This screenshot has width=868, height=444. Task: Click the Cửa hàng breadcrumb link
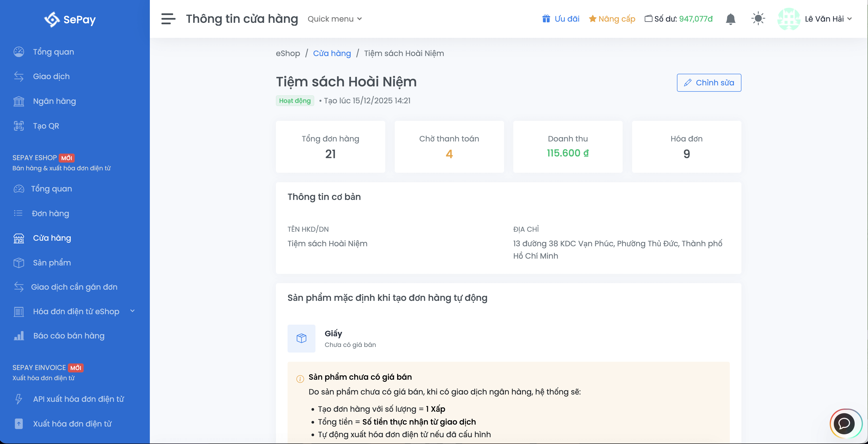point(332,53)
